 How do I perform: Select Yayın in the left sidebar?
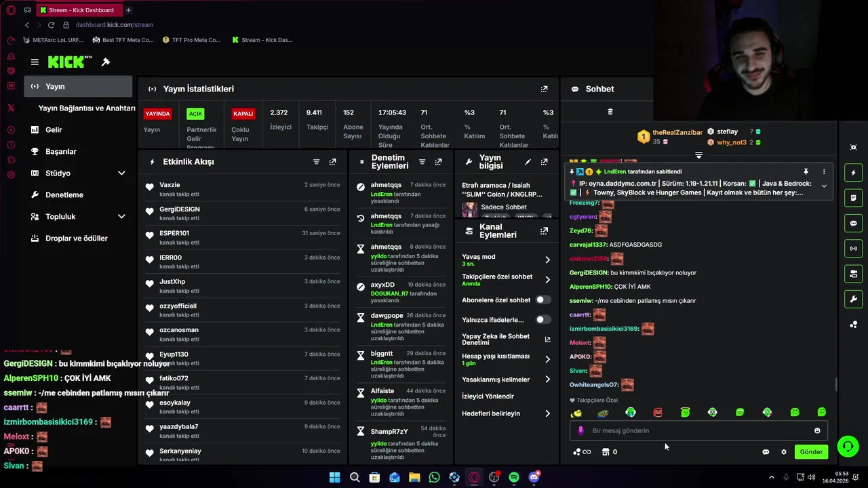point(79,86)
